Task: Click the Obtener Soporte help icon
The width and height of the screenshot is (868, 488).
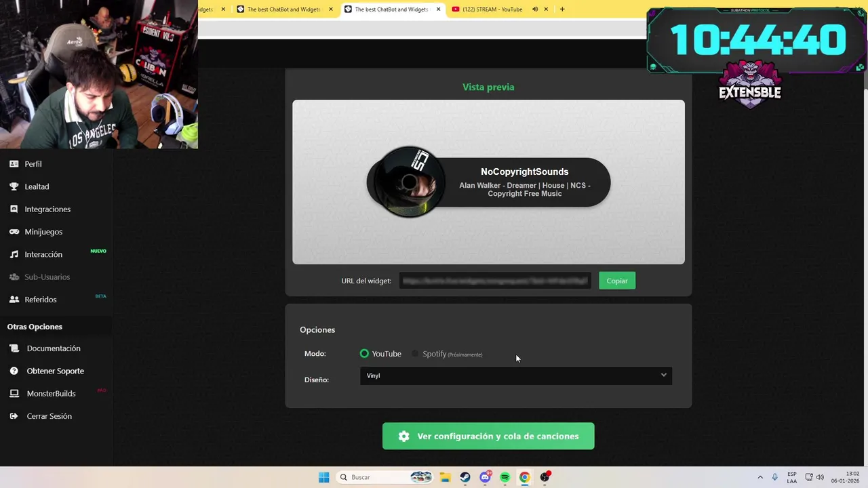Action: click(14, 371)
